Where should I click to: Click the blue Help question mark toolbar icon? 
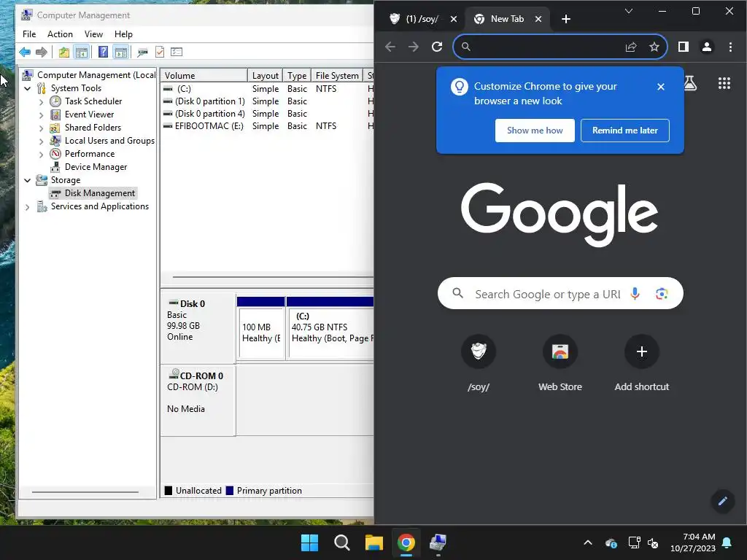coord(103,52)
